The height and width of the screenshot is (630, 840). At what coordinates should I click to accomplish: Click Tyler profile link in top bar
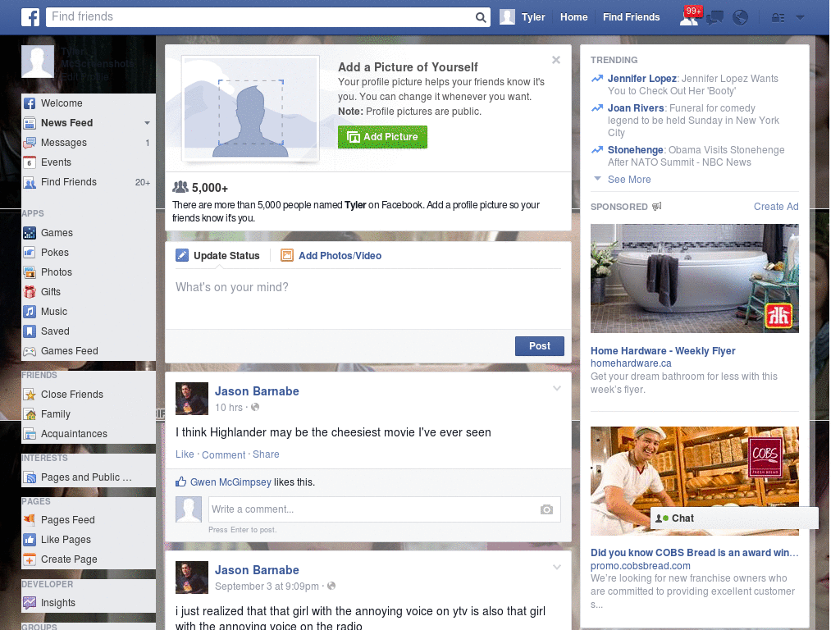pyautogui.click(x=523, y=17)
